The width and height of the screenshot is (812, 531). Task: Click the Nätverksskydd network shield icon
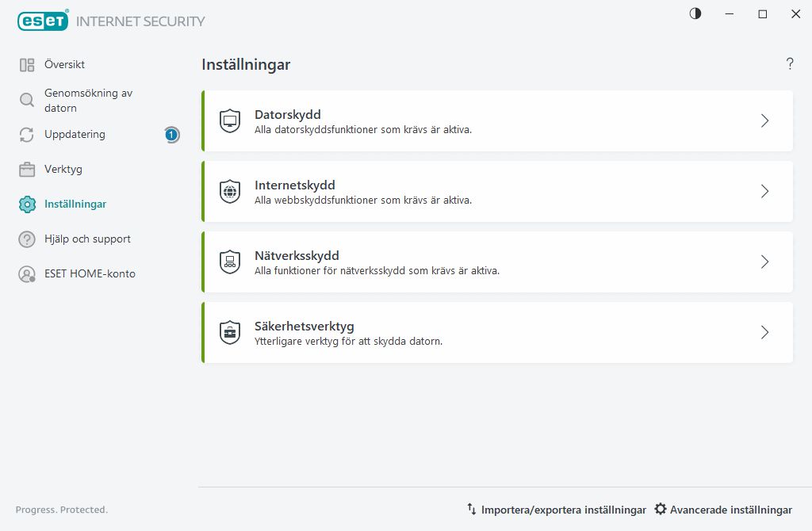230,262
